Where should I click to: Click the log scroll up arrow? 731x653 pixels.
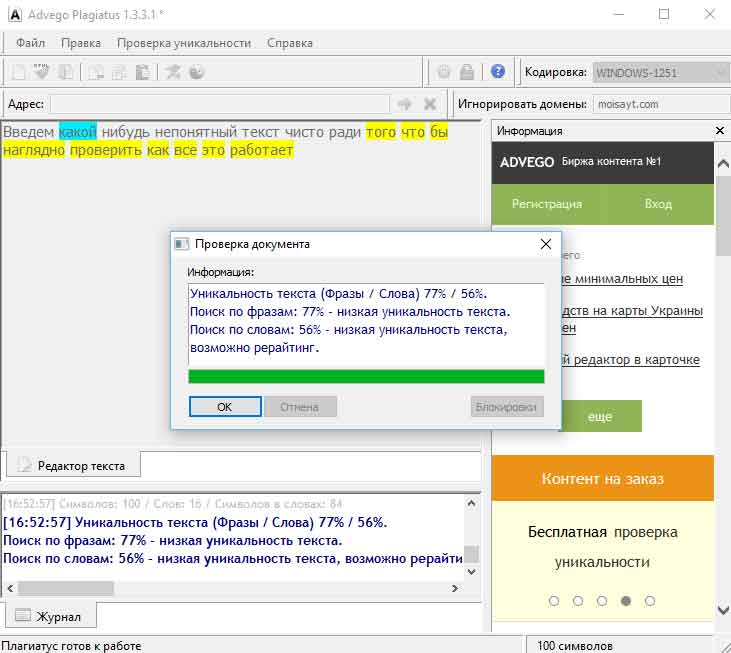(471, 503)
